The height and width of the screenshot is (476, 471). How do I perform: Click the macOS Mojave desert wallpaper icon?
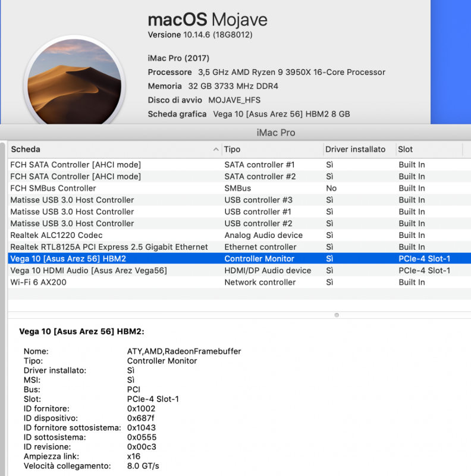(x=75, y=82)
